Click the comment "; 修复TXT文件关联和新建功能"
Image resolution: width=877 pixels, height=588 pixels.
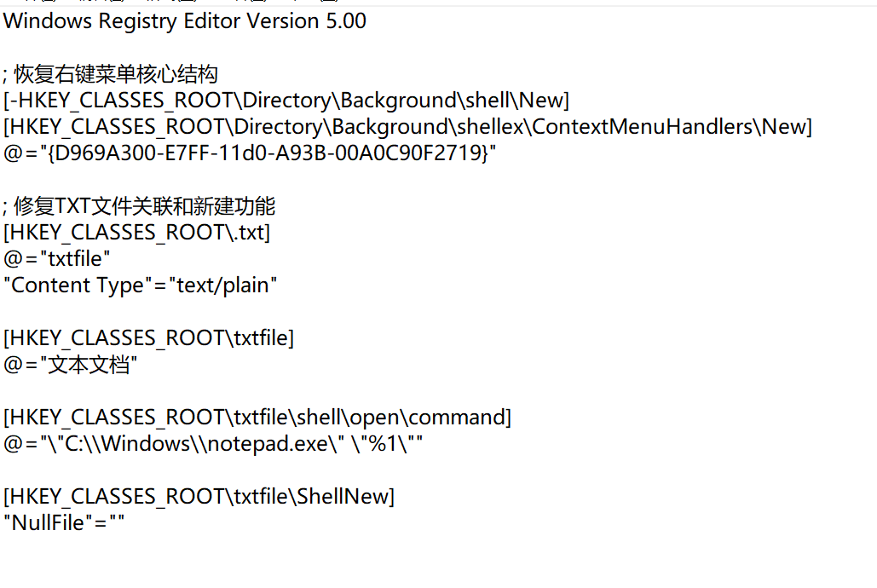click(139, 206)
